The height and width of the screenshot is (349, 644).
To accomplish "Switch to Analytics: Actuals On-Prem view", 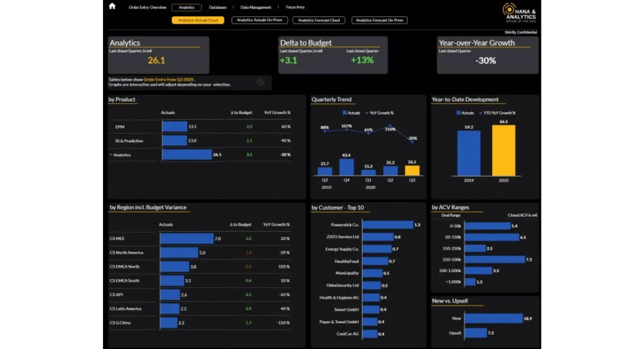I will click(259, 20).
